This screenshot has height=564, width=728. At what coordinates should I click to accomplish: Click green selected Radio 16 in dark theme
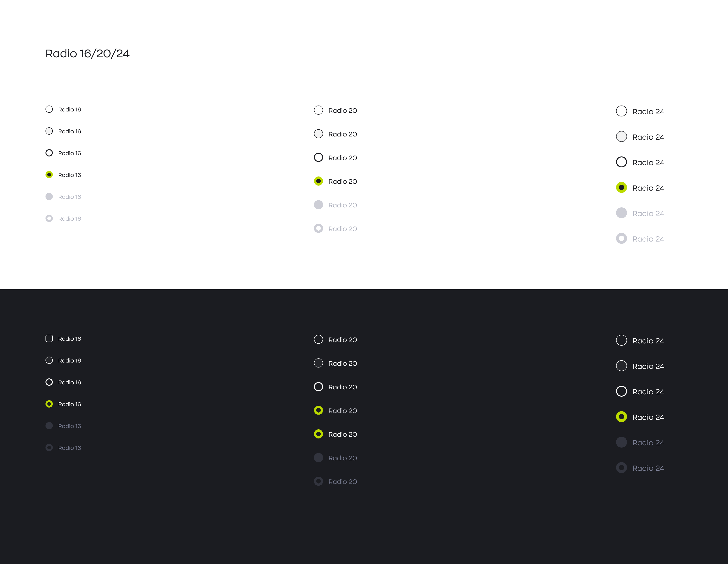click(x=49, y=404)
